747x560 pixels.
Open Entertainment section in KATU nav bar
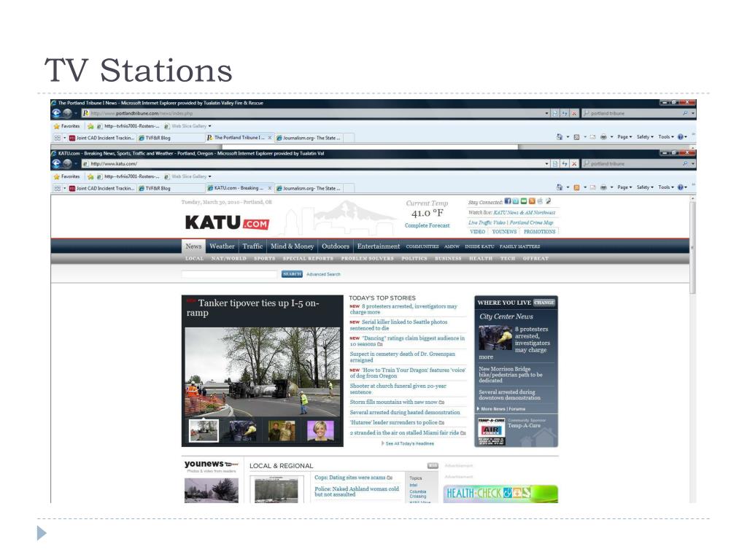click(x=379, y=246)
